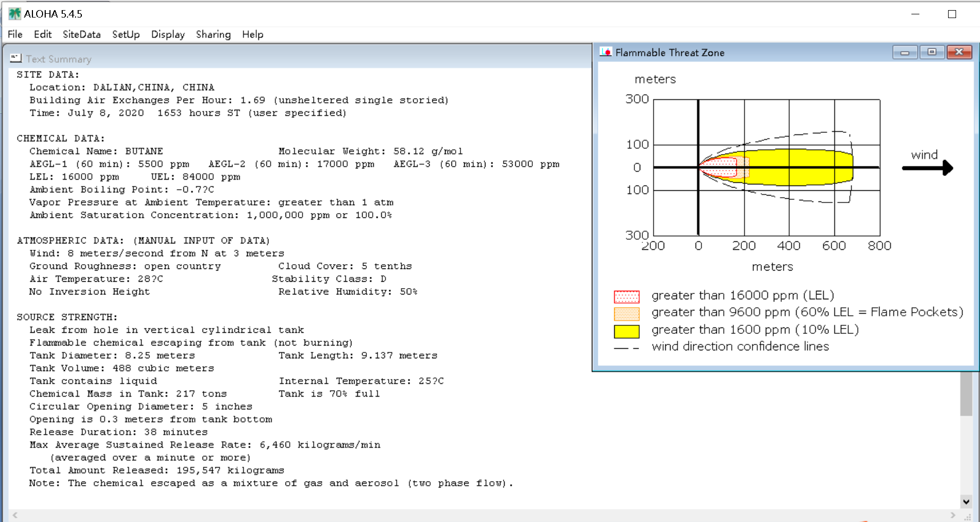Open the Sharing menu
The height and width of the screenshot is (522, 980).
(x=213, y=35)
